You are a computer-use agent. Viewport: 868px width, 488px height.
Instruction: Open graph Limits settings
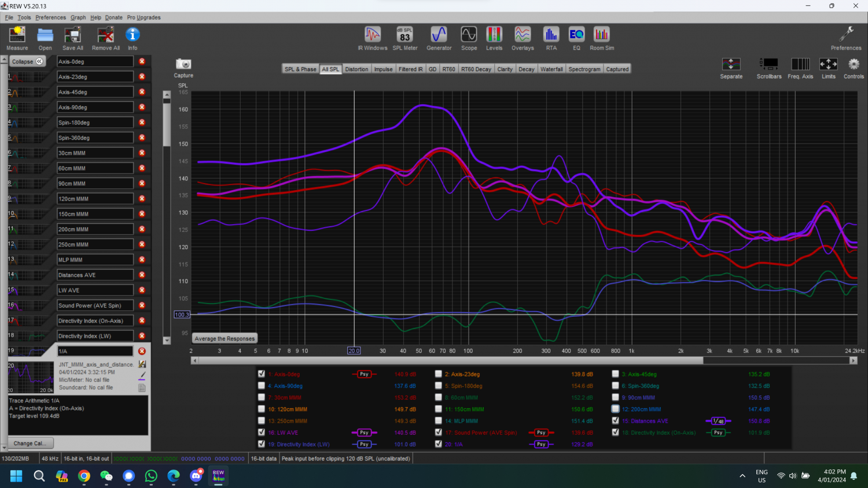pyautogui.click(x=828, y=67)
